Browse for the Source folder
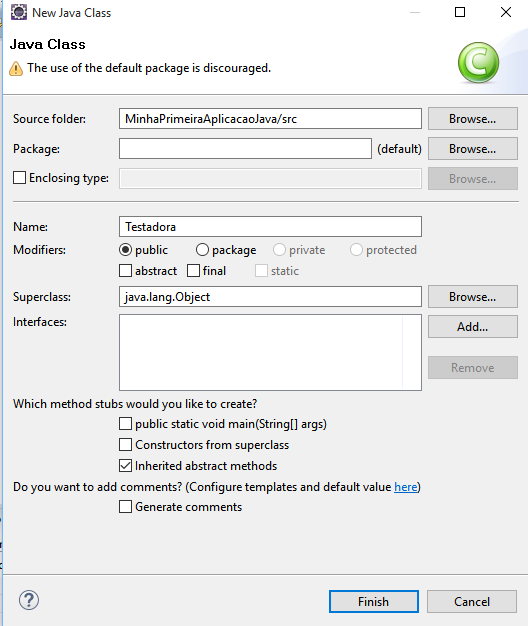The height and width of the screenshot is (626, 528). pyautogui.click(x=473, y=119)
